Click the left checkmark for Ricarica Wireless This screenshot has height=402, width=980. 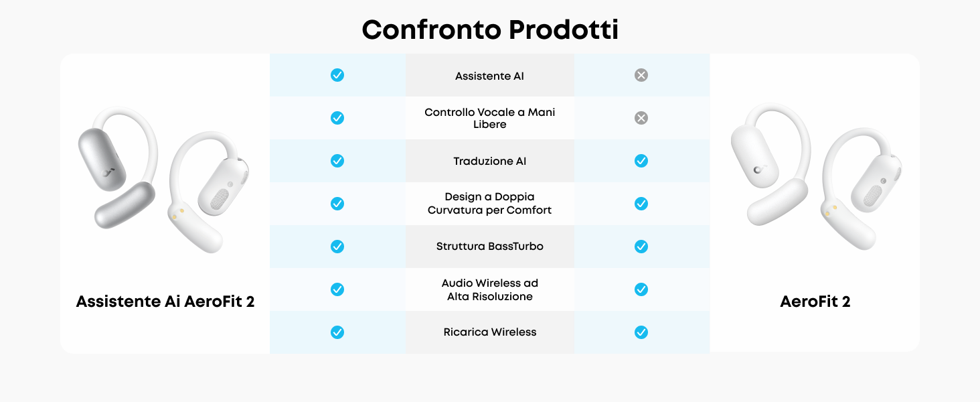coord(337,332)
